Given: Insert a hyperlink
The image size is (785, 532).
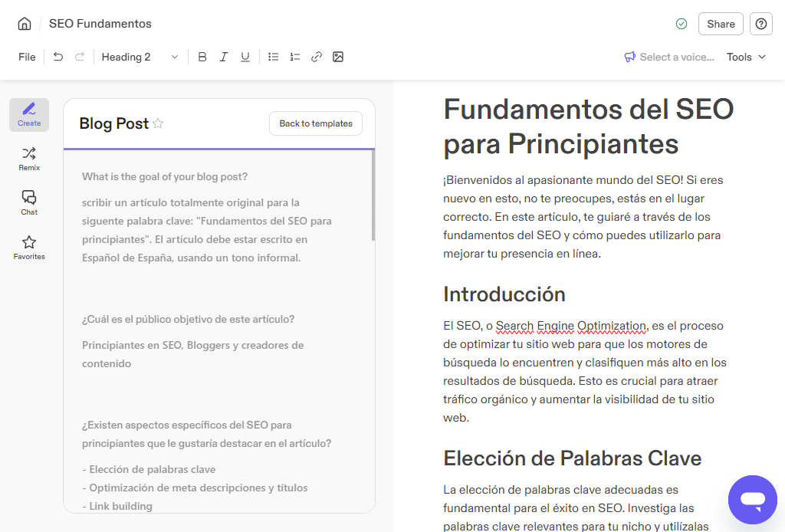Looking at the screenshot, I should (x=317, y=56).
